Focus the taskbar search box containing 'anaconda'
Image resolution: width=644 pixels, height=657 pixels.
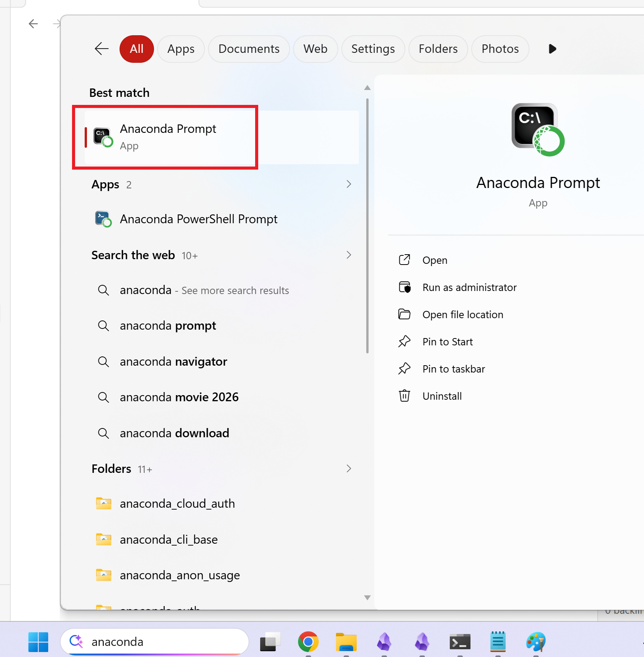click(155, 642)
